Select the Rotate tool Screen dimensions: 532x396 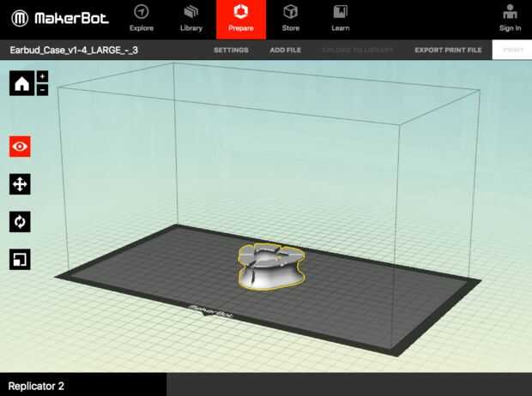pos(20,222)
